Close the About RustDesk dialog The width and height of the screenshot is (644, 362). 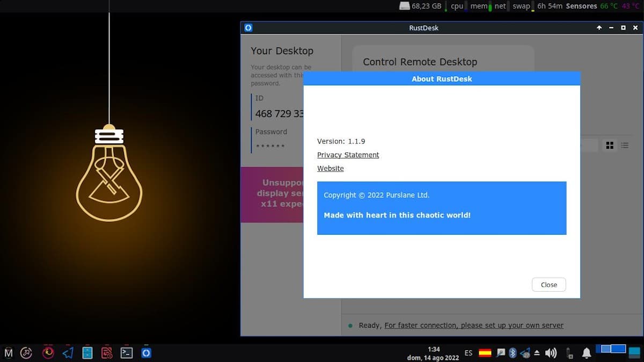[548, 285]
